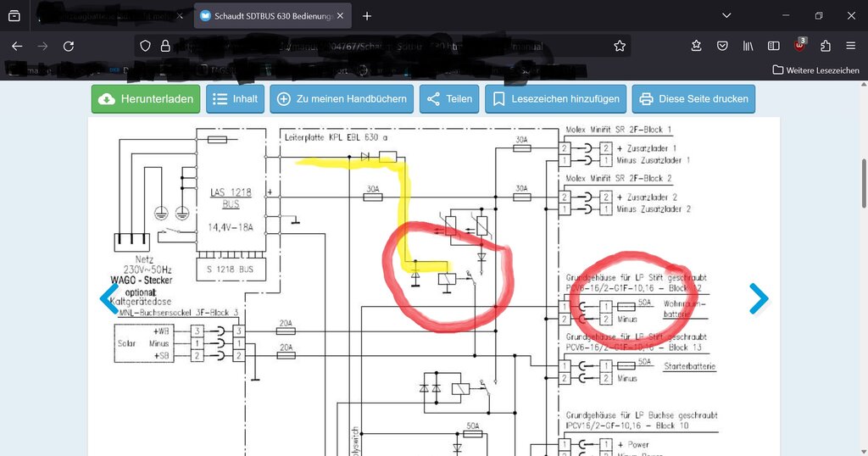
Task: Click the address bar URL field
Action: pos(382,46)
